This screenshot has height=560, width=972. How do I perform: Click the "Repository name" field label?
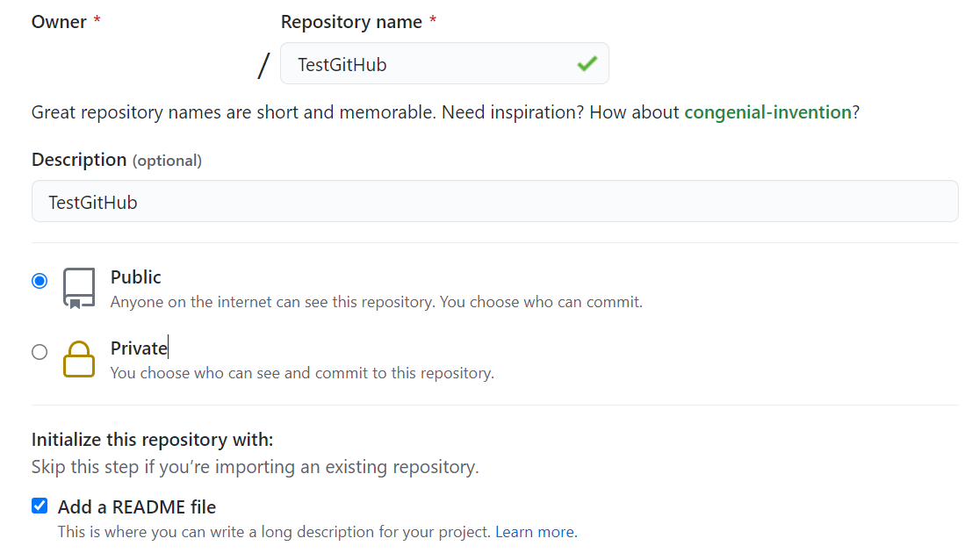click(x=351, y=22)
